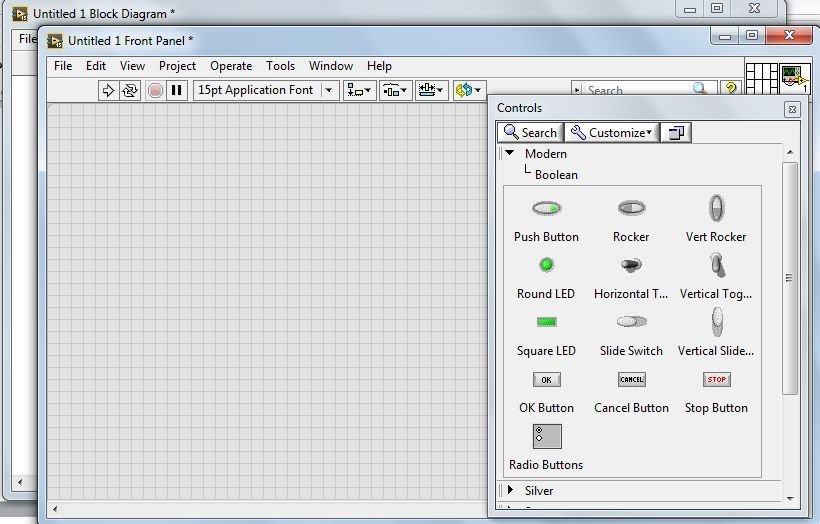
Task: Select the Slide Switch control
Action: pos(631,335)
